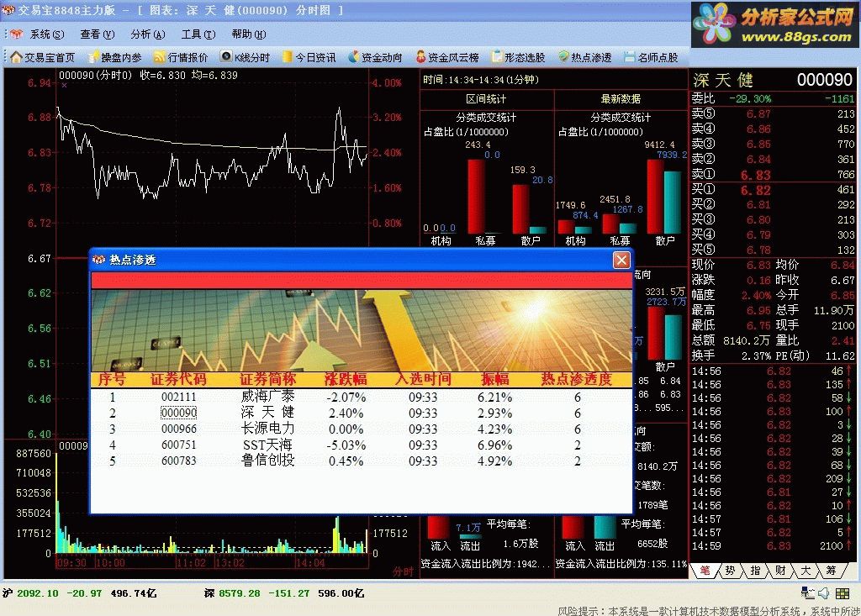The image size is (861, 616).
Task: Click the 今日资讯 toolbar icon
Action: (288, 57)
